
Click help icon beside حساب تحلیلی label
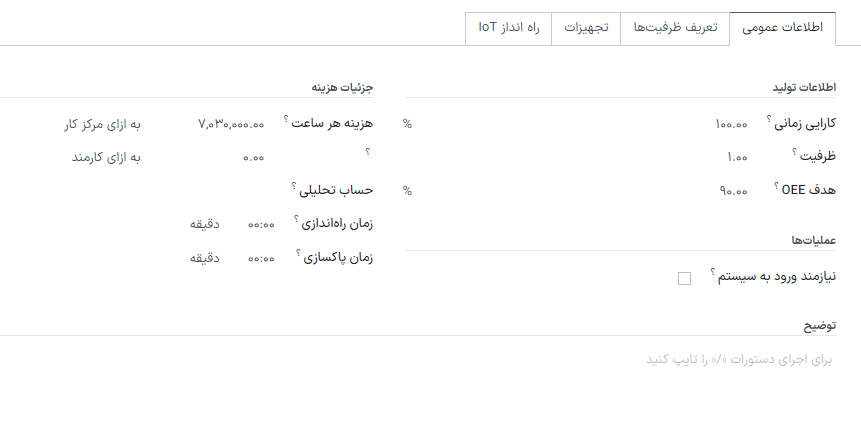[294, 185]
